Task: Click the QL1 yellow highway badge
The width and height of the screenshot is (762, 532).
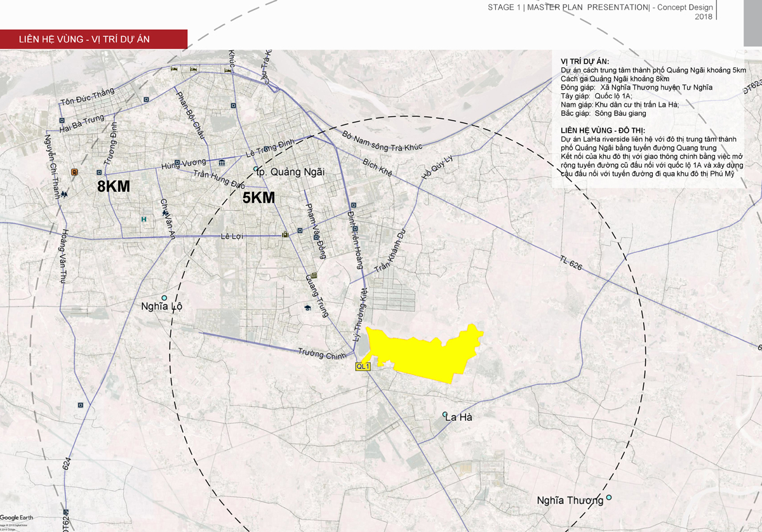Action: (363, 366)
